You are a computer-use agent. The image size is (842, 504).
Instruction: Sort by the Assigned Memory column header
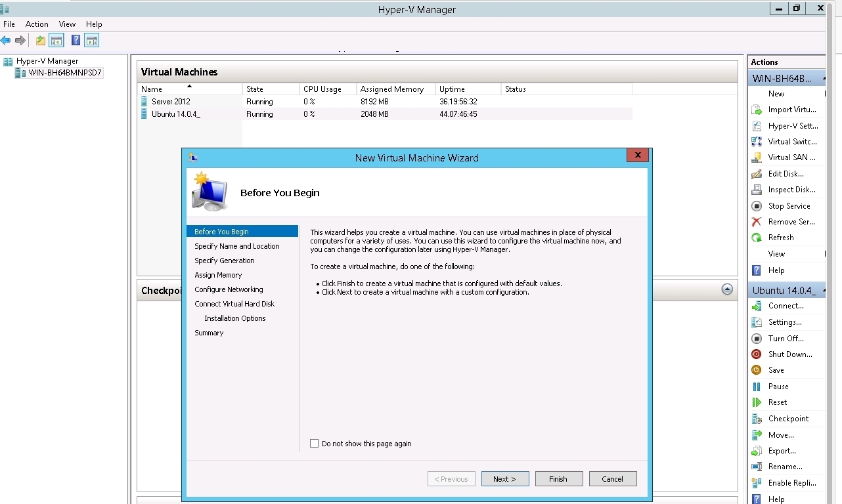[395, 89]
